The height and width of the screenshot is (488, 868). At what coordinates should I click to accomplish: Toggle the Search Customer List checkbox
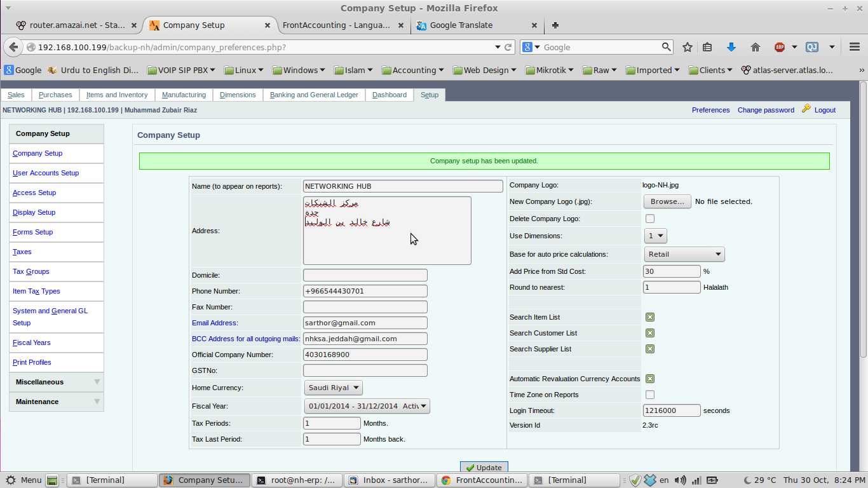[x=650, y=333]
